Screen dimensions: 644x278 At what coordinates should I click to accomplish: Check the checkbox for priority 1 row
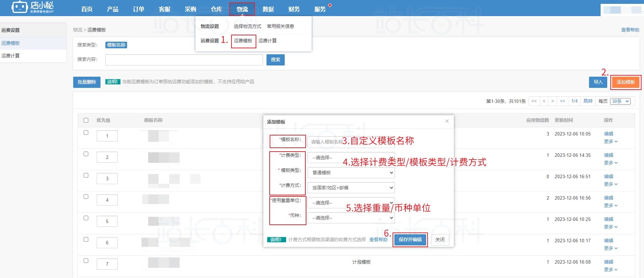[86, 133]
